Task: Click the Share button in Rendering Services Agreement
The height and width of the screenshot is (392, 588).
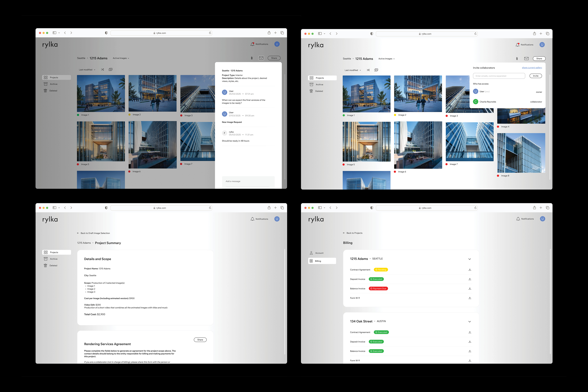Action: [200, 340]
